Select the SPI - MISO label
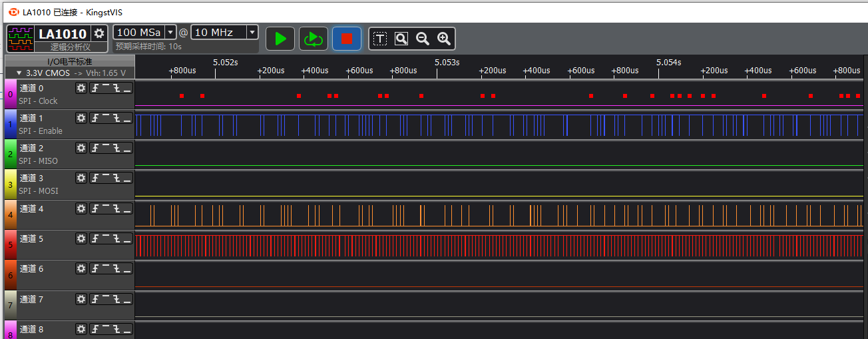This screenshot has height=339, width=868. 38,161
